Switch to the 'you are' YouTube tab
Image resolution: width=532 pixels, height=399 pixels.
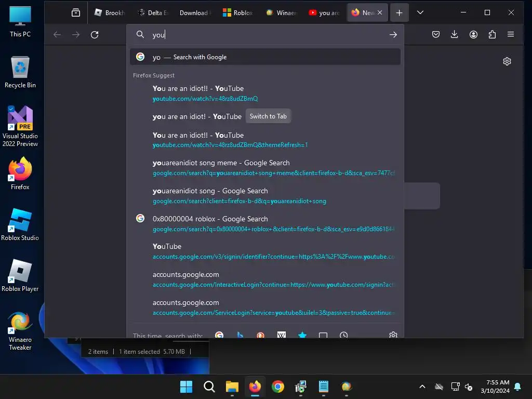(x=324, y=13)
